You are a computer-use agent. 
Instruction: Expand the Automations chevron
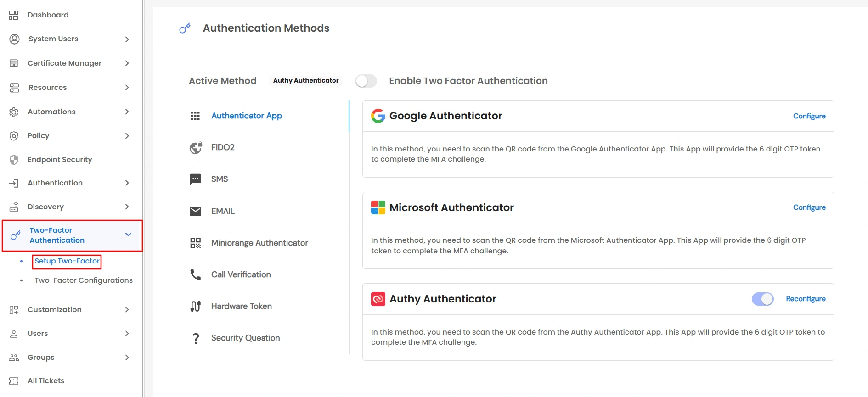click(x=127, y=112)
